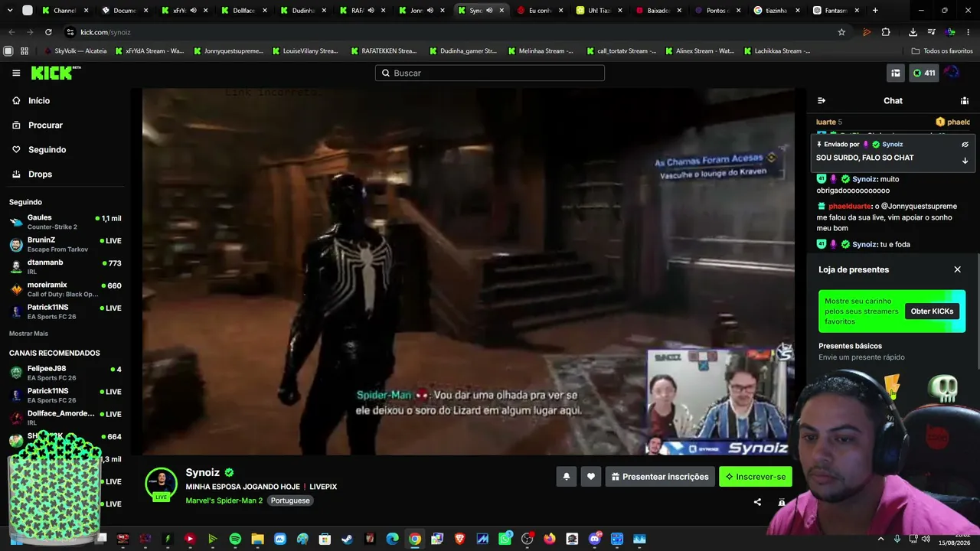Image resolution: width=980 pixels, height=551 pixels.
Task: Hide the pinned chat message
Action: point(965,144)
